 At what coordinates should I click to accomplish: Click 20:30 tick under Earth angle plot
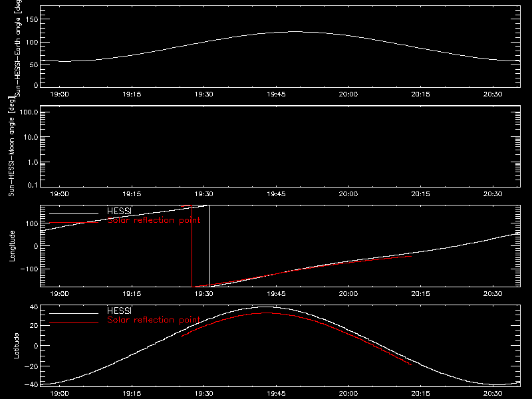(493, 94)
